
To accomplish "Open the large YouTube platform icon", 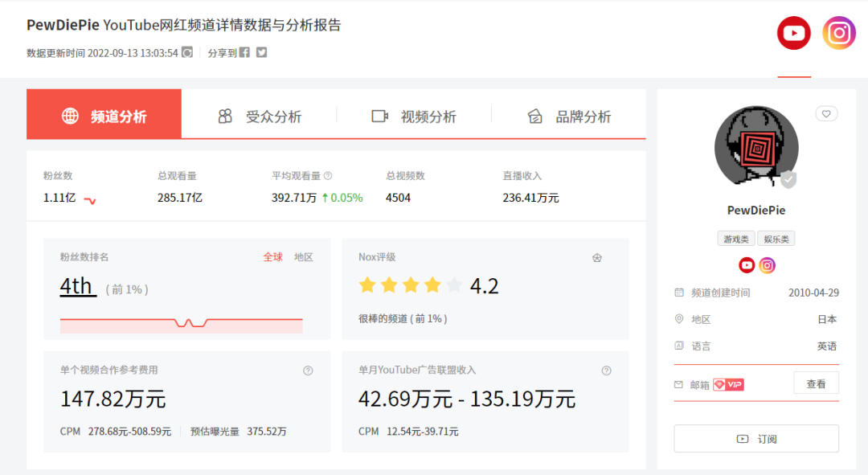I will (794, 33).
